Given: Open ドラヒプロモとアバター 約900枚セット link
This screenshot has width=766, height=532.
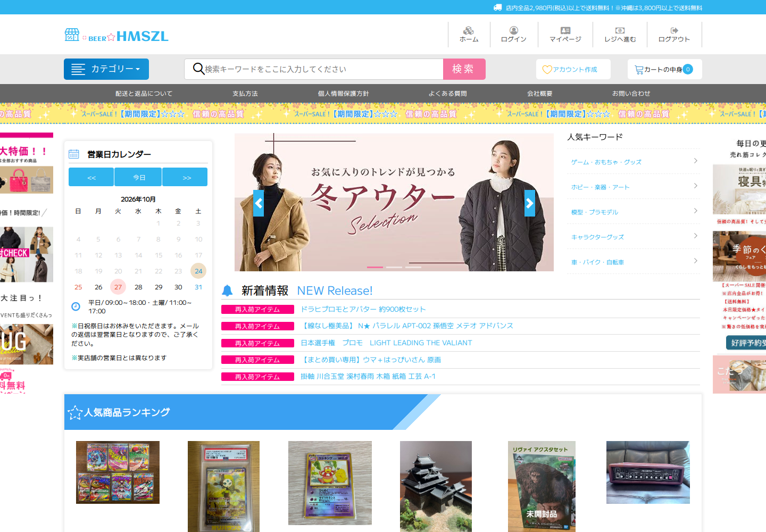Looking at the screenshot, I should coord(363,309).
